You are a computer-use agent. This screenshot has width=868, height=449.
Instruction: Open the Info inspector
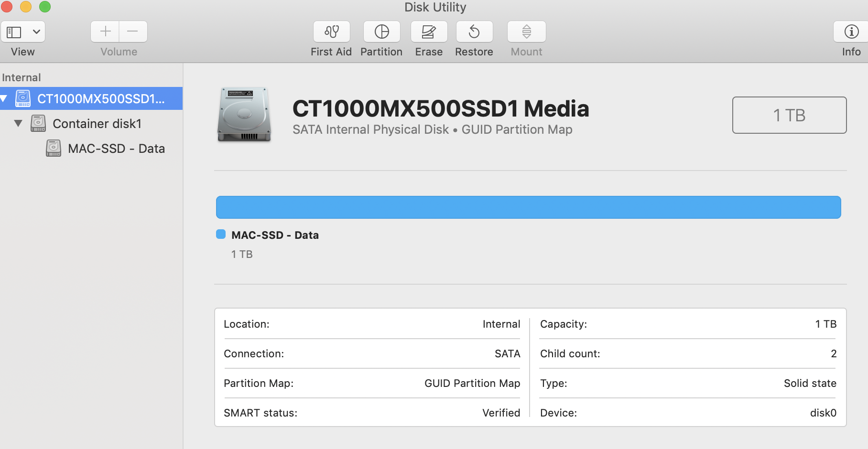(x=851, y=32)
